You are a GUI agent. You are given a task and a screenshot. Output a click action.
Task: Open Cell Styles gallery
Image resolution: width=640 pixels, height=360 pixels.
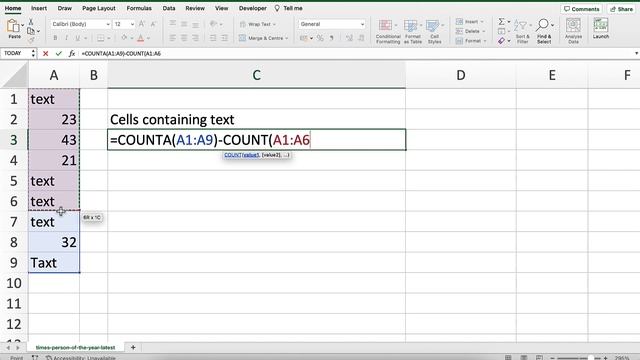pos(434,31)
